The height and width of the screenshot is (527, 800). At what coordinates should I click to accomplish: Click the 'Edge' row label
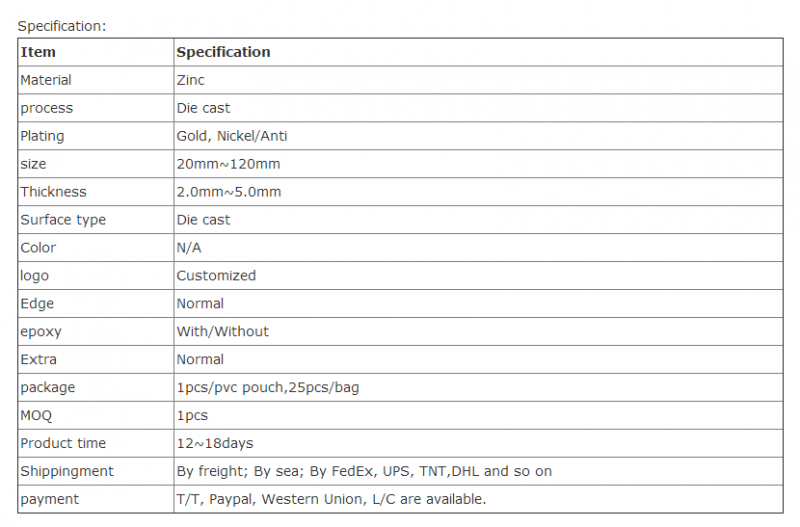[37, 304]
